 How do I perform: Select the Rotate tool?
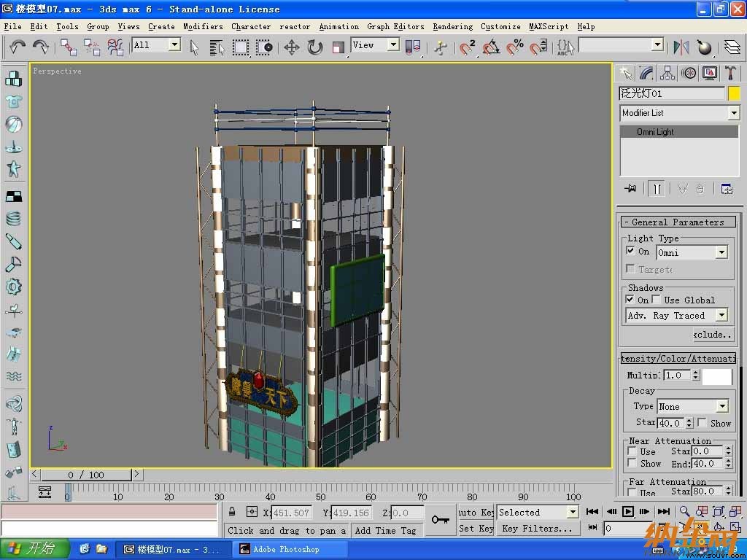pyautogui.click(x=314, y=47)
